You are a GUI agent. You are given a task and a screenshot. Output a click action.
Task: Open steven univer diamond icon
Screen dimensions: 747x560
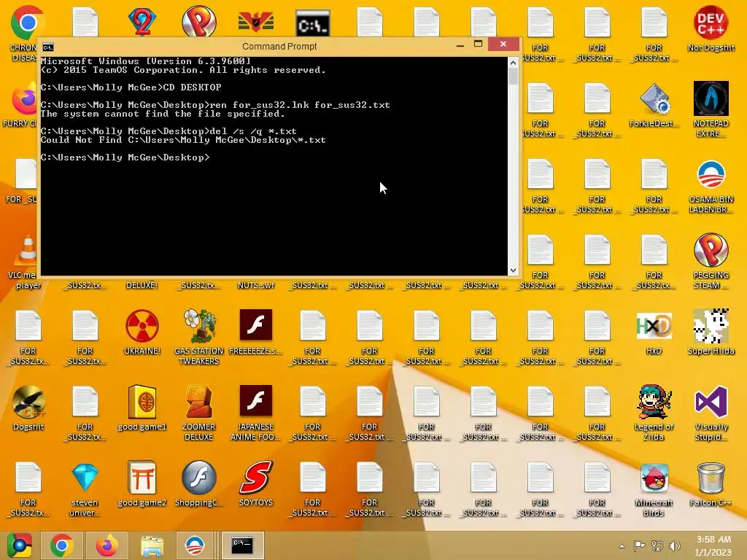[x=85, y=489]
